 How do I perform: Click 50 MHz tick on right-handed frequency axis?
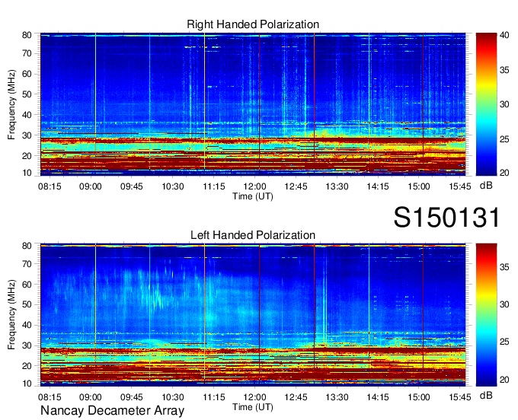click(x=27, y=94)
